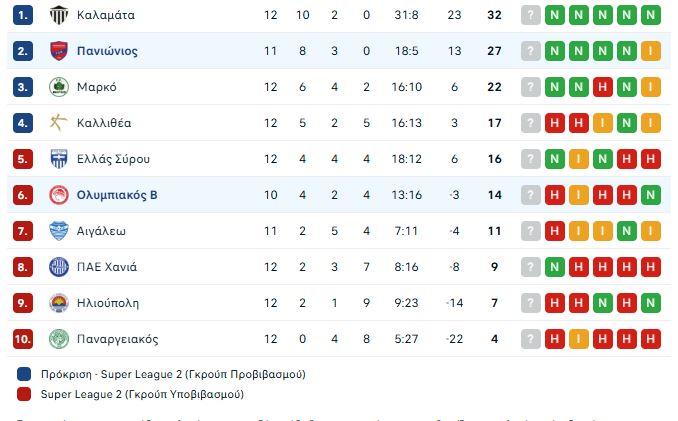Click the Ελλάς Σύρου team crest icon
678x421 pixels.
coord(57,159)
